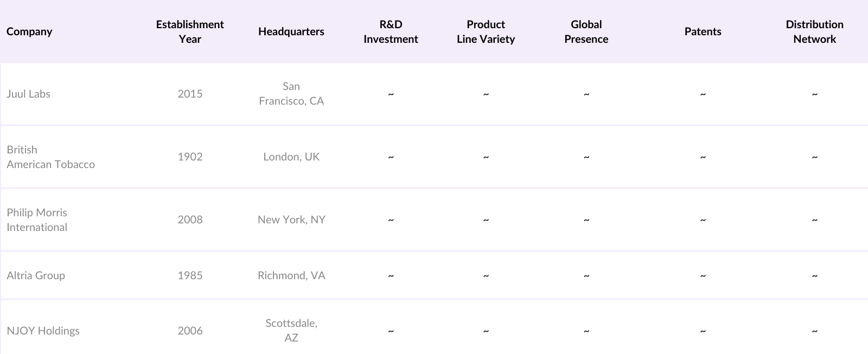Viewport: 868px width, 354px height.
Task: Select the Patents cell for Altria Group
Action: tap(703, 275)
